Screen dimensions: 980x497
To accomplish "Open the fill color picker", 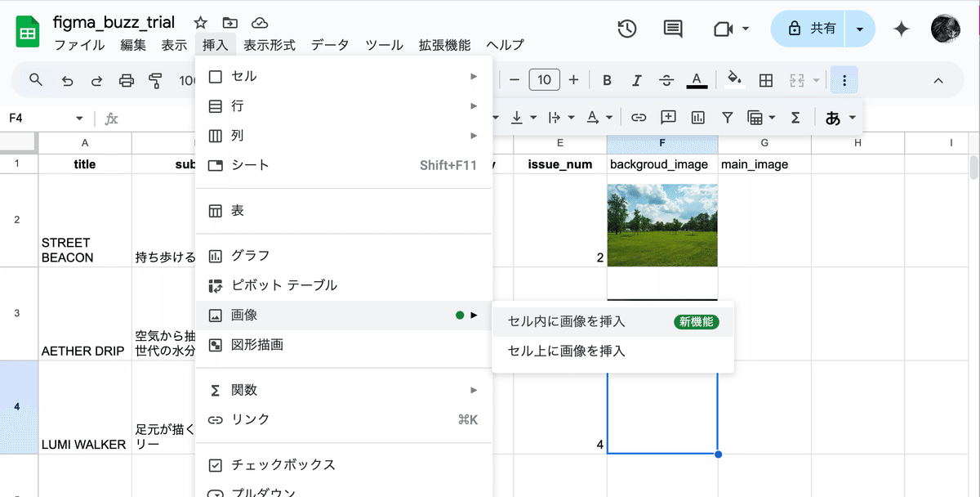I will pyautogui.click(x=734, y=79).
